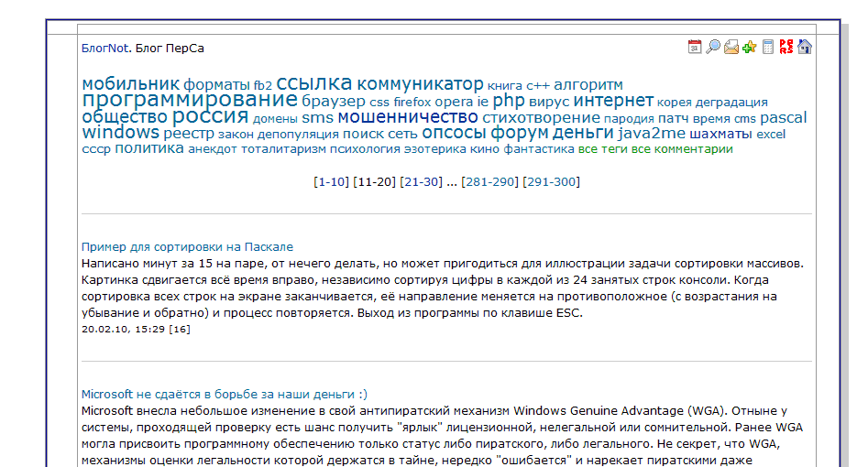Open the коммуникатор tag
Image resolution: width=868 pixels, height=467 pixels.
click(420, 84)
